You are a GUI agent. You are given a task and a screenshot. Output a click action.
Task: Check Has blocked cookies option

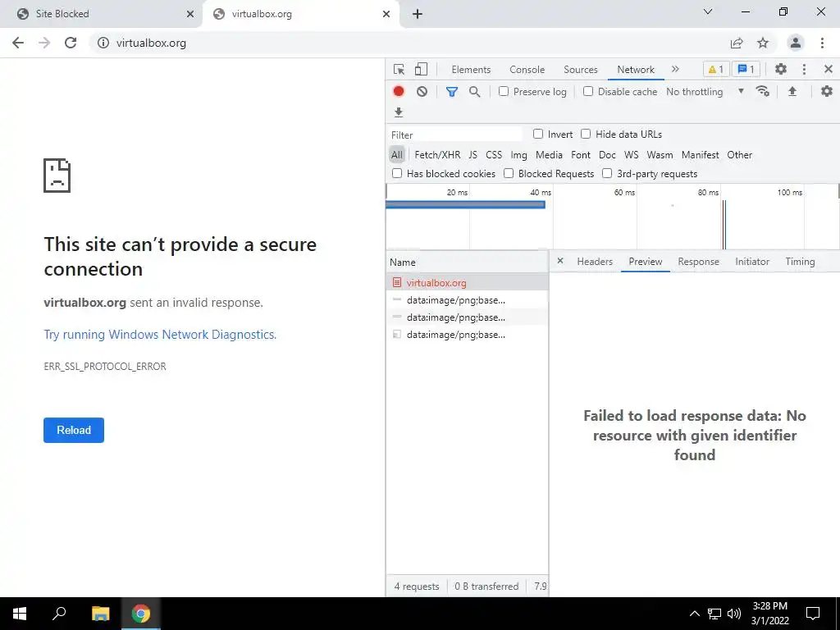pyautogui.click(x=397, y=173)
